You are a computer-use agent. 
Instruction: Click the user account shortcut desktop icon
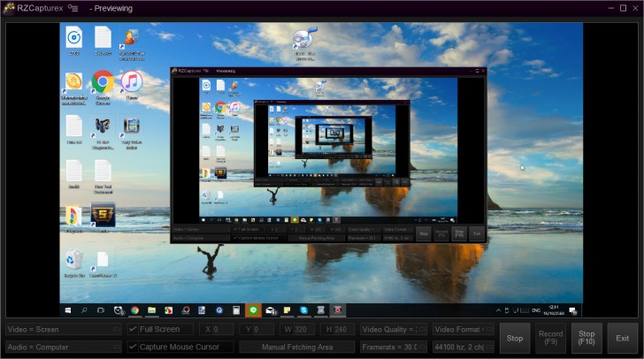pyautogui.click(x=132, y=44)
